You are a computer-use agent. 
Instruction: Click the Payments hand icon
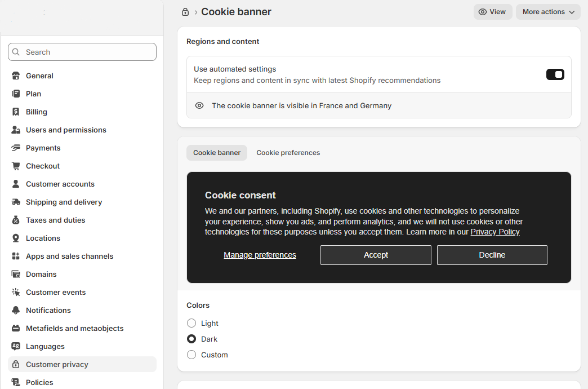[x=16, y=148]
